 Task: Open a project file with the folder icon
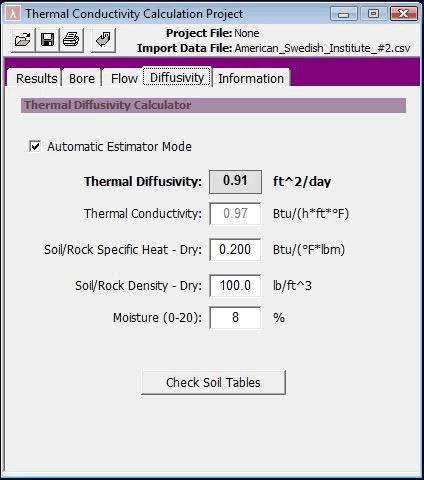pyautogui.click(x=23, y=40)
